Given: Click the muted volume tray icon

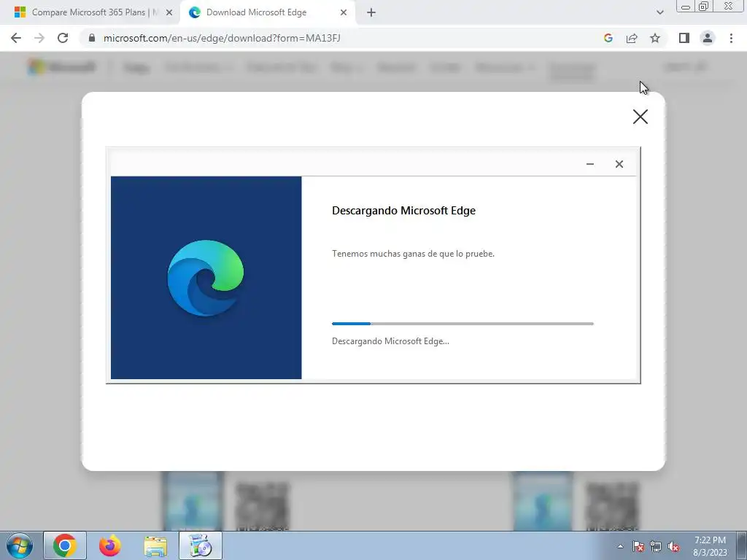Looking at the screenshot, I should tap(673, 546).
